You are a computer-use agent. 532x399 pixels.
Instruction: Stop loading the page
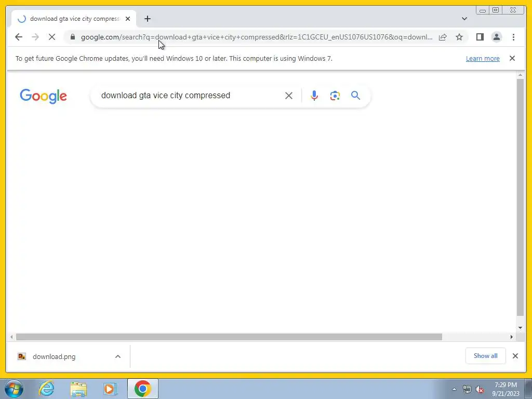point(52,37)
